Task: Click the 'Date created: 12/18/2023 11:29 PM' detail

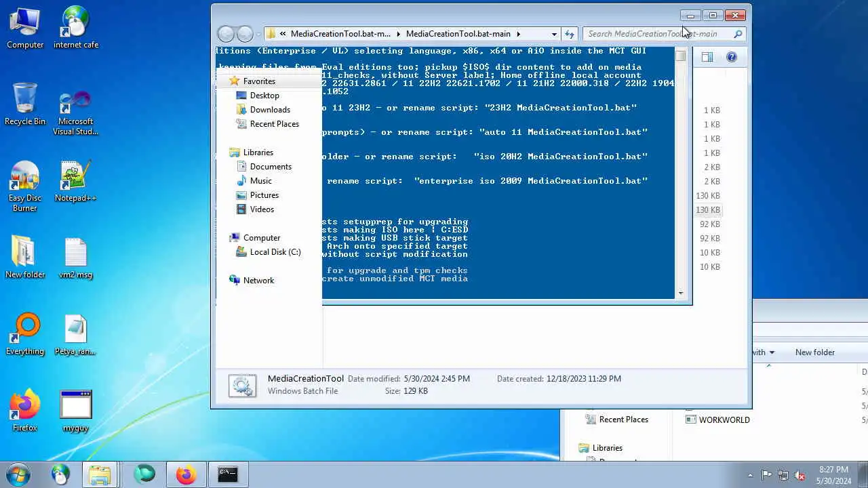Action: (559, 379)
